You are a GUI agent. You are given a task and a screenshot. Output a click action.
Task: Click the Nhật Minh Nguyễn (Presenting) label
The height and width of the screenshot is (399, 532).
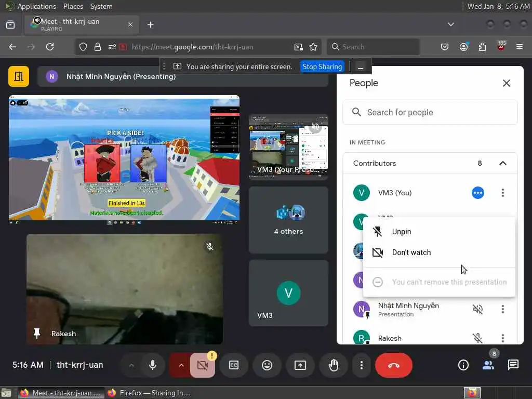click(x=121, y=76)
